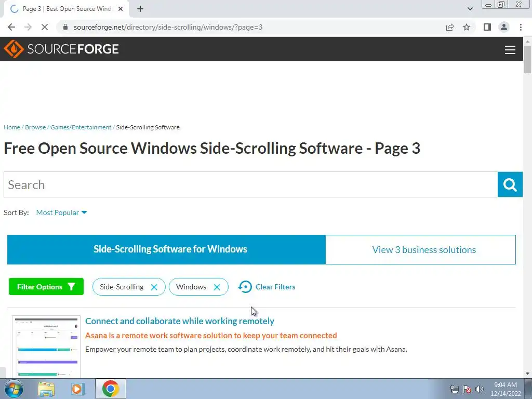This screenshot has width=532, height=399.
Task: Select Side-Scrolling Software for Windows tab
Action: tap(166, 249)
